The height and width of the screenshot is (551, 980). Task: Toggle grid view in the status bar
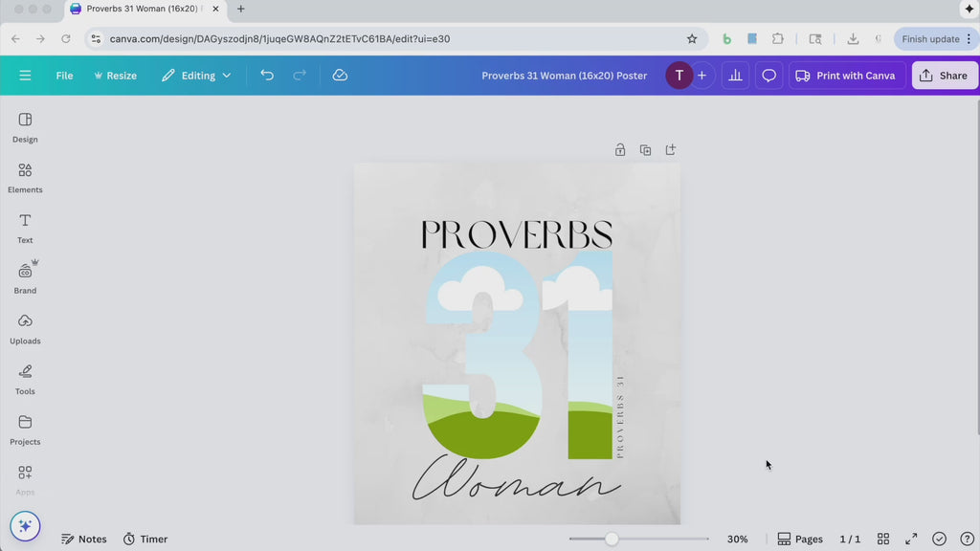tap(883, 539)
